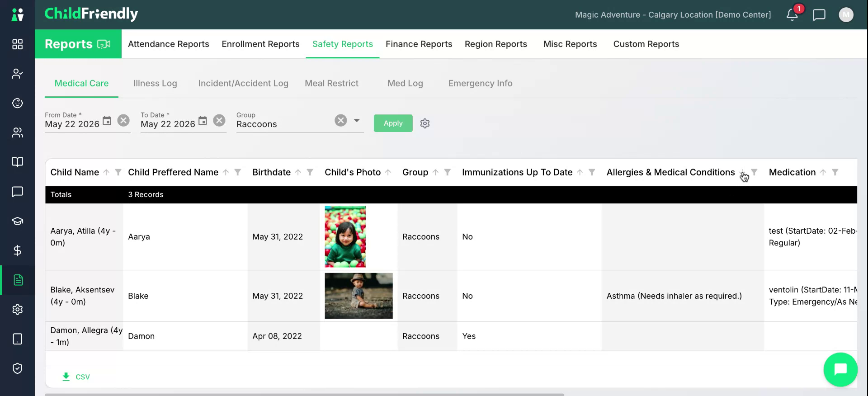Click the graduation cap sidebar icon

click(x=17, y=221)
